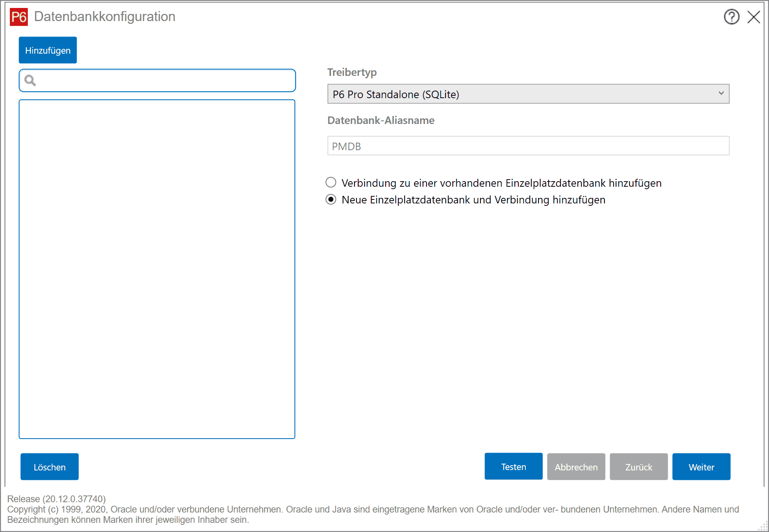The height and width of the screenshot is (532, 769).
Task: Open the Treibertyp dropdown
Action: click(x=528, y=94)
